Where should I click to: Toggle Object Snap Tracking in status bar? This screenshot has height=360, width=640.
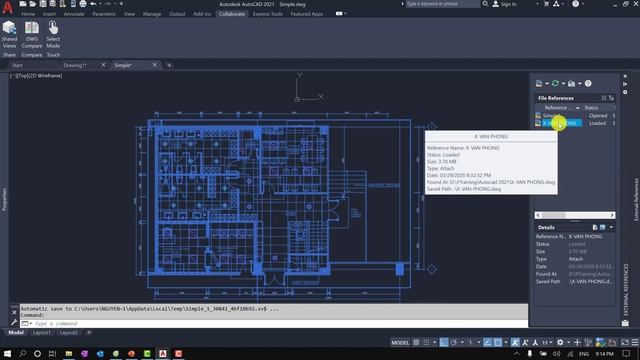pos(487,342)
